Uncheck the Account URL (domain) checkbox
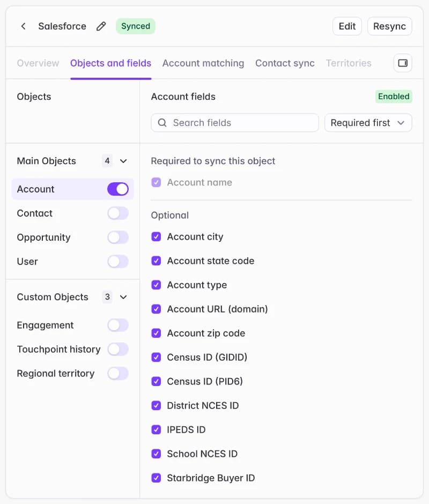The width and height of the screenshot is (429, 504). click(156, 309)
